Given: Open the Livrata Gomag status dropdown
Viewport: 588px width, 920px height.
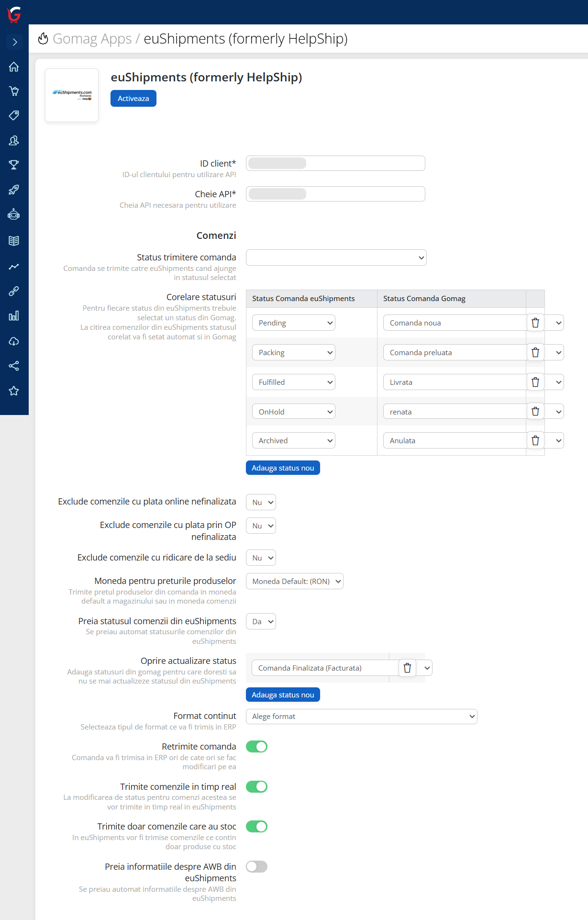Looking at the screenshot, I should 474,382.
